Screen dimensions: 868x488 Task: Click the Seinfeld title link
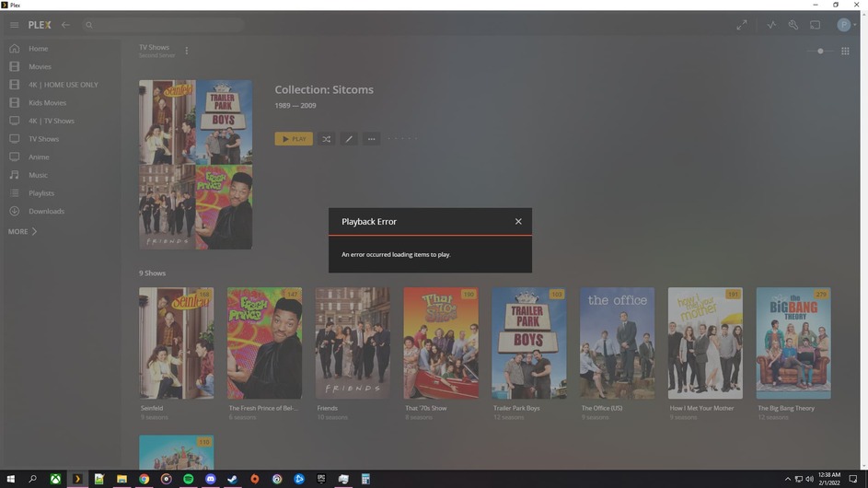(152, 408)
